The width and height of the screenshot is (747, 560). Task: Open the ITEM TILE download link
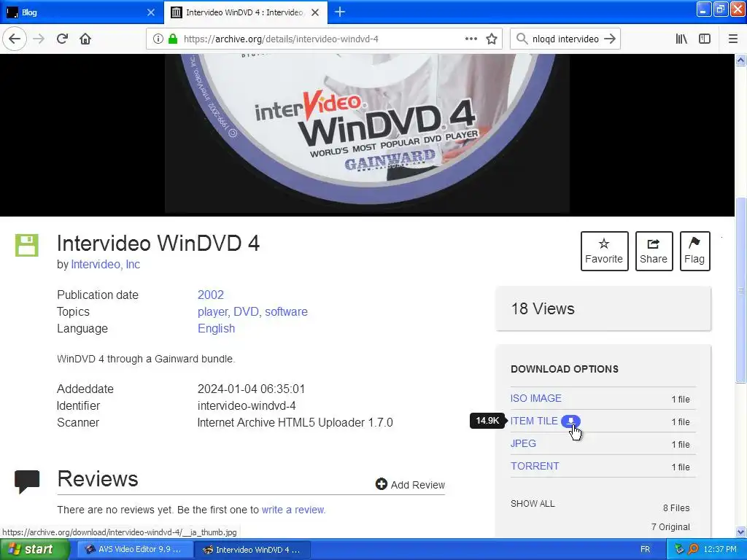(534, 421)
